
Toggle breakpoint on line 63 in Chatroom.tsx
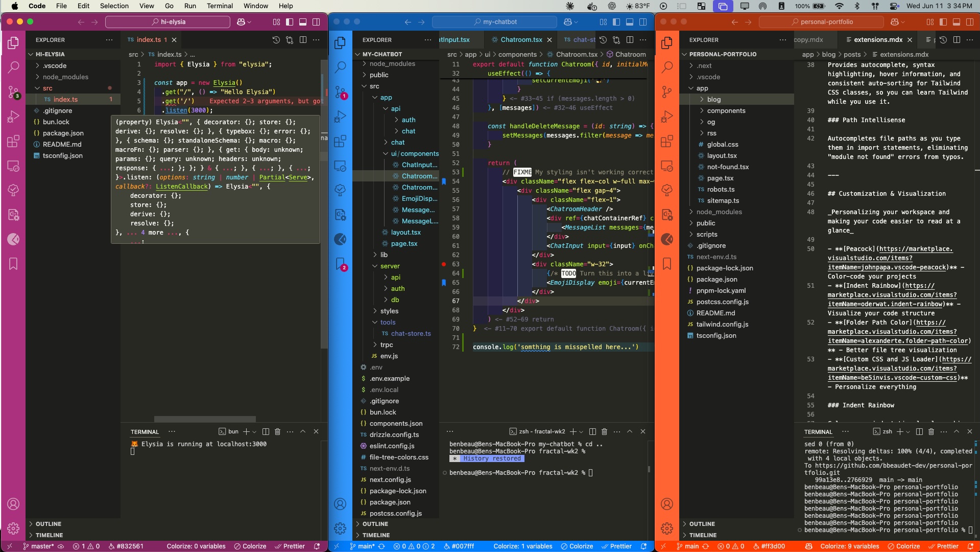444,264
